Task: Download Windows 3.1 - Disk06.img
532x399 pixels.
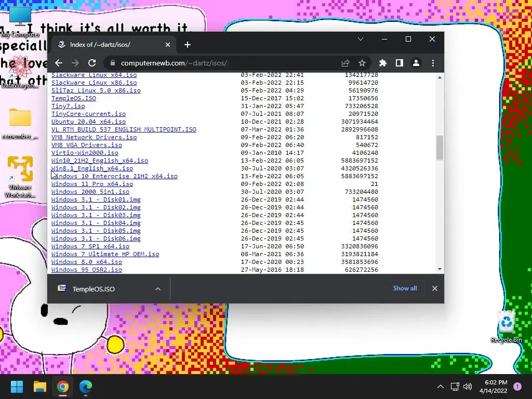Action: [96, 238]
